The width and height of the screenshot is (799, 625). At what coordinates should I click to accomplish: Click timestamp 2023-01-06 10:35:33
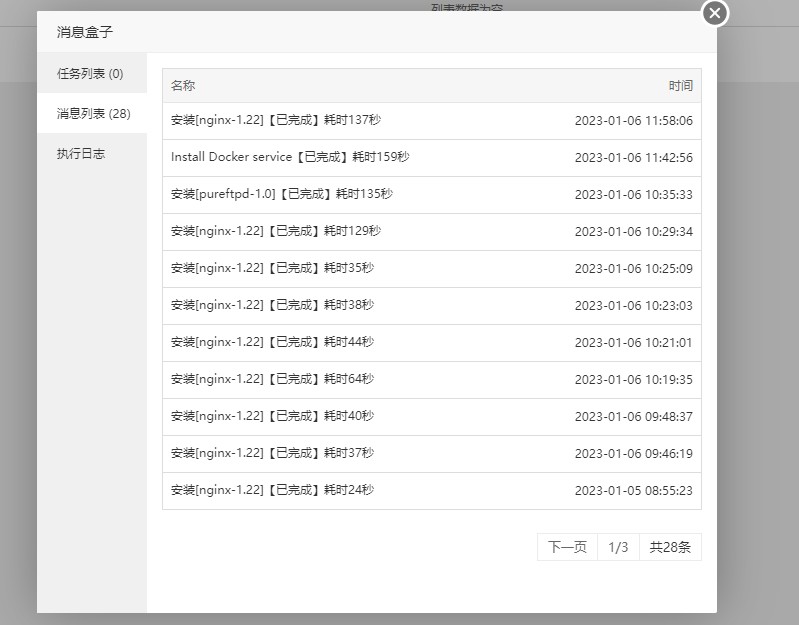633,195
